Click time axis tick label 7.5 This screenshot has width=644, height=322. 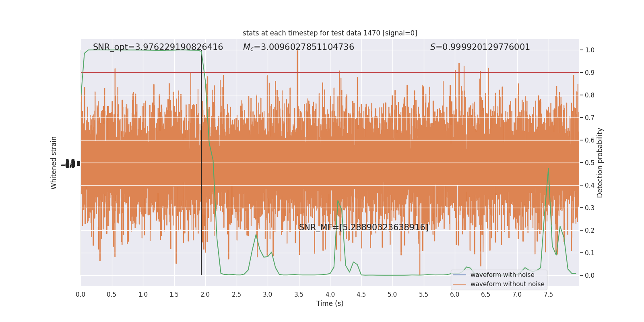pos(548,295)
